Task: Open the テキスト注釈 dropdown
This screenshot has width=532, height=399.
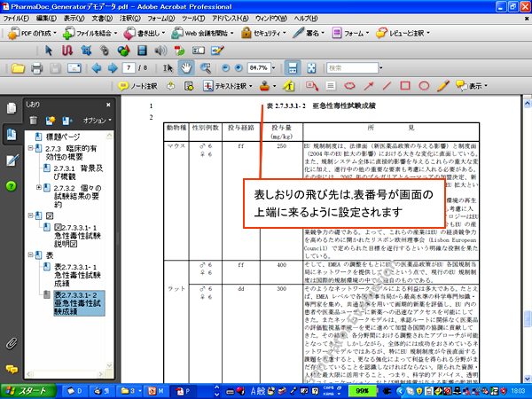Action: 251,86
